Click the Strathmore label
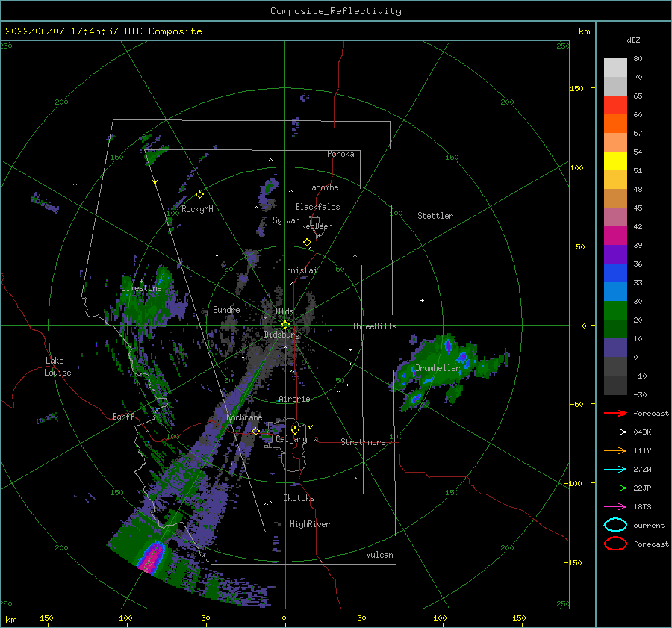 [363, 442]
